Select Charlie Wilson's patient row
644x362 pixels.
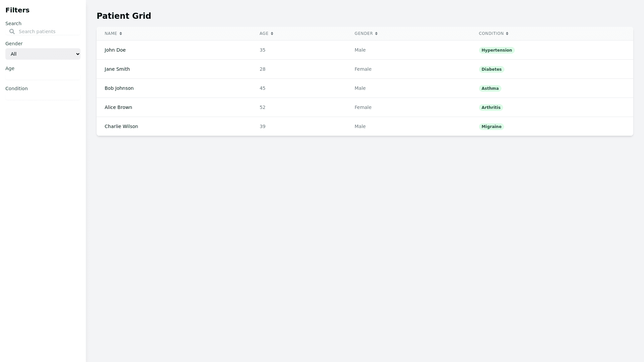click(x=121, y=126)
